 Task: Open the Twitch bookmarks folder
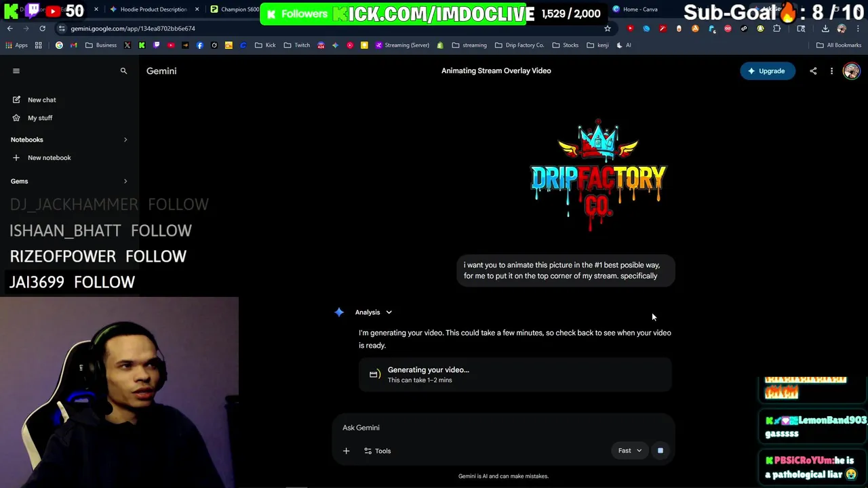(x=297, y=45)
